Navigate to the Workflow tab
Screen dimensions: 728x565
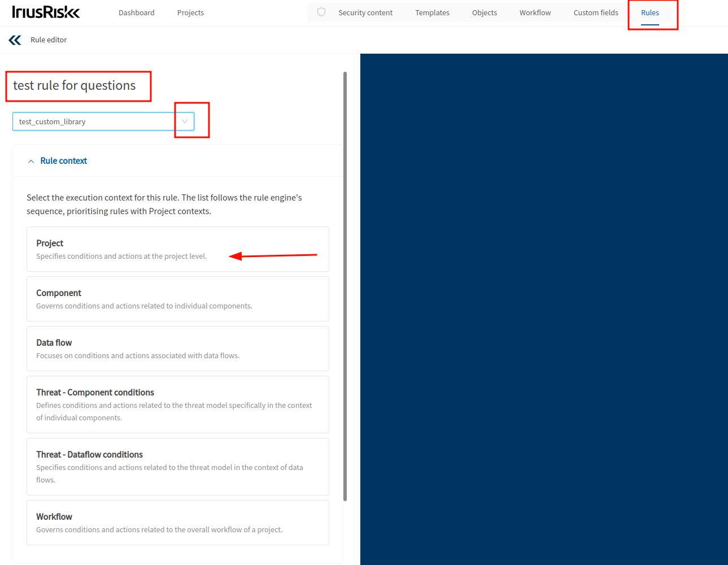pyautogui.click(x=535, y=13)
